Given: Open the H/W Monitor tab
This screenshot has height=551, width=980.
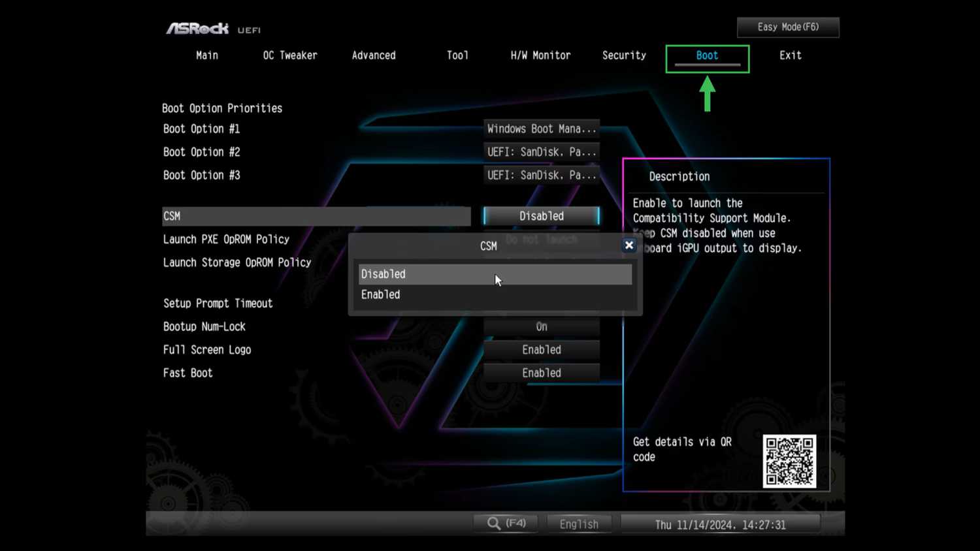Looking at the screenshot, I should pos(540,55).
